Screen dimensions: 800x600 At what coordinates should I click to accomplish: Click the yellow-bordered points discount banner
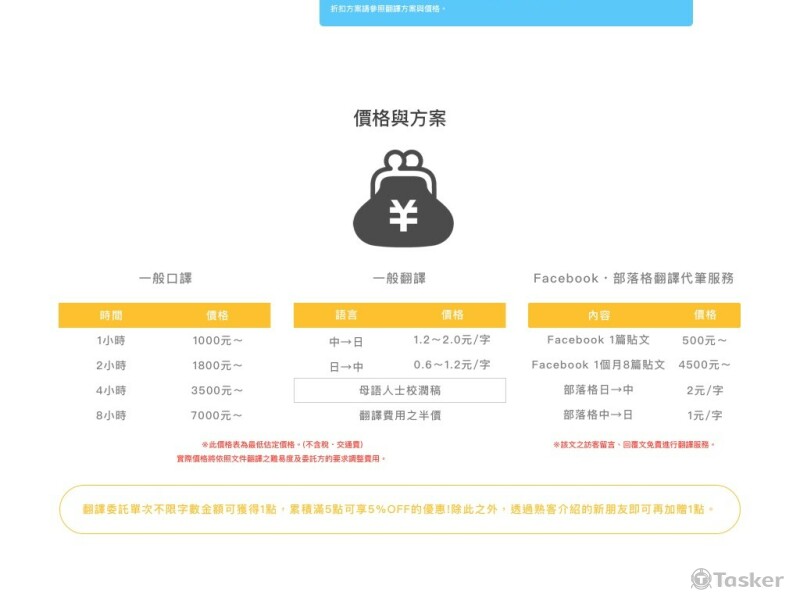[x=399, y=509]
